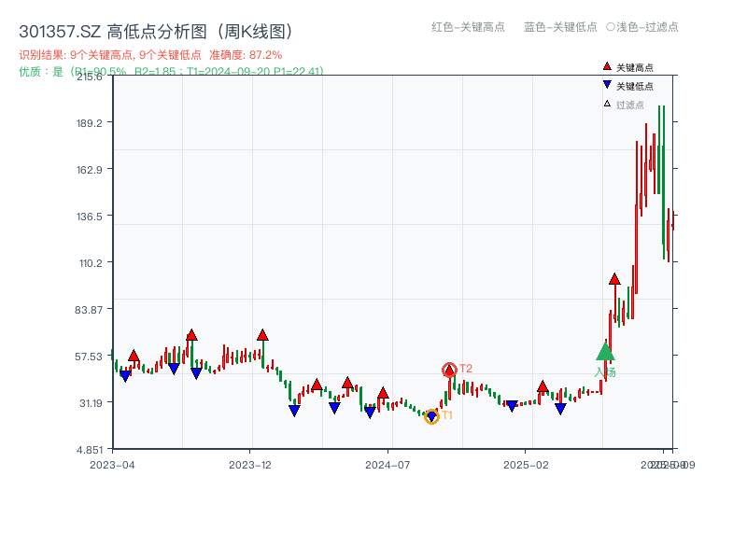This screenshot has height=560, width=747.
Task: Select key low marker in January 2025
Action: tap(512, 406)
